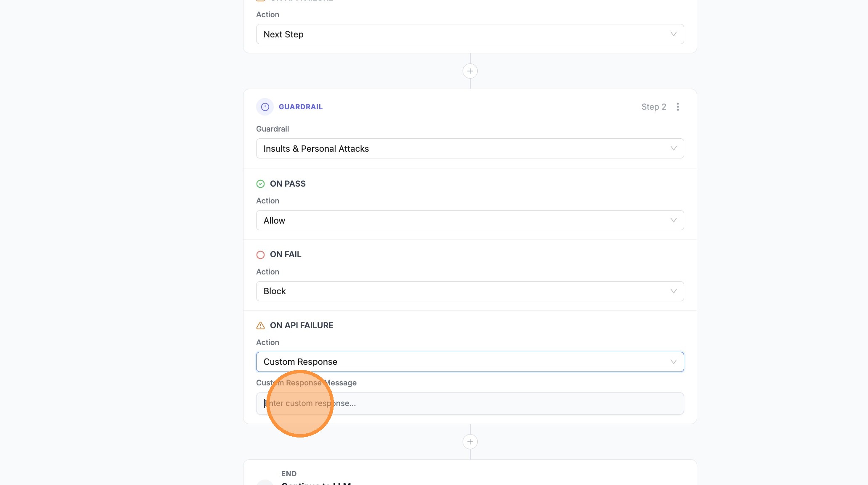Click the END section label

[288, 473]
